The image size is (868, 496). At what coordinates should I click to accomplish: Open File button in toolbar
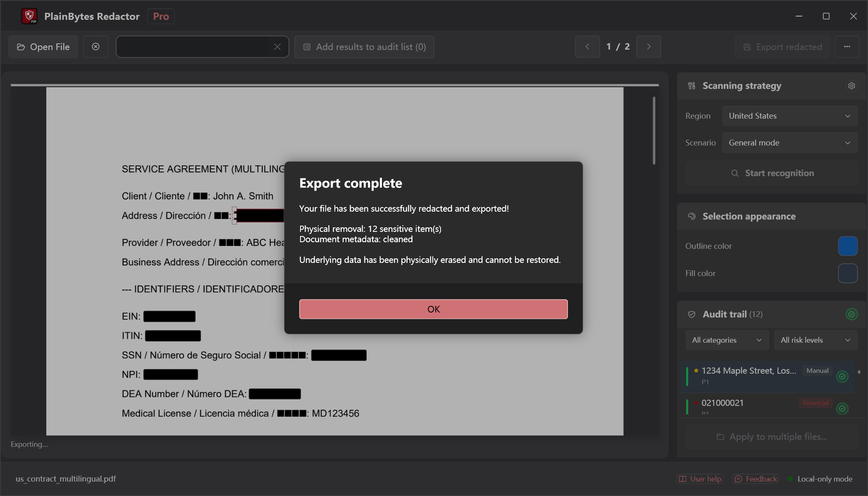pos(43,47)
